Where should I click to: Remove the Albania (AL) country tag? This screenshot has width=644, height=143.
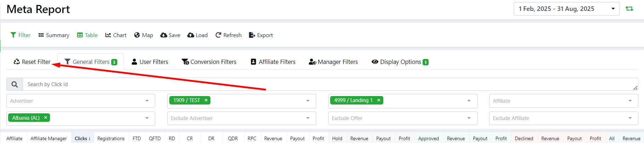45,118
